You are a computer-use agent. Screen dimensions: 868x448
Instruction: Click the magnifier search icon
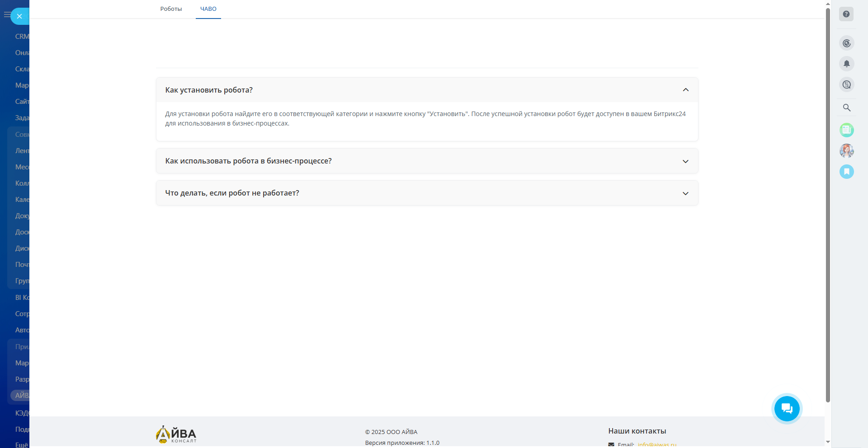pos(847,107)
